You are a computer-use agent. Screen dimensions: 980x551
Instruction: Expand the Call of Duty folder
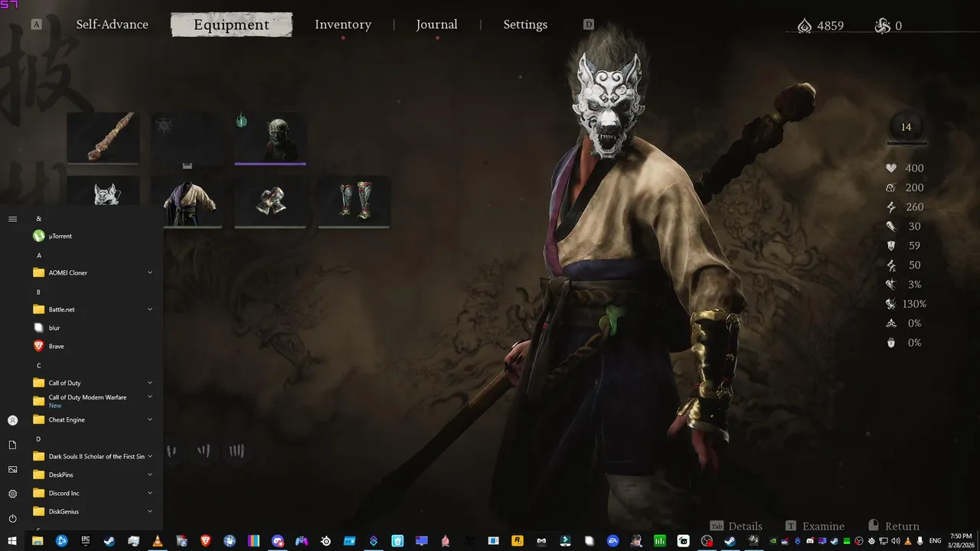pos(92,383)
